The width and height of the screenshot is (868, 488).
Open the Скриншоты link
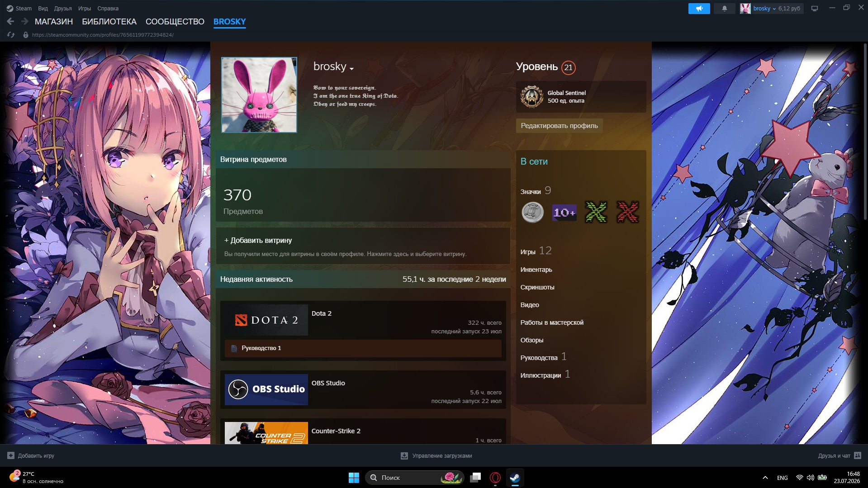coord(537,287)
